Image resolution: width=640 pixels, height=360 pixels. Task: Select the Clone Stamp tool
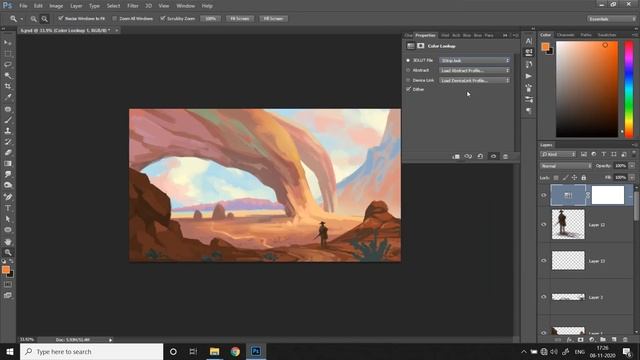coord(8,131)
